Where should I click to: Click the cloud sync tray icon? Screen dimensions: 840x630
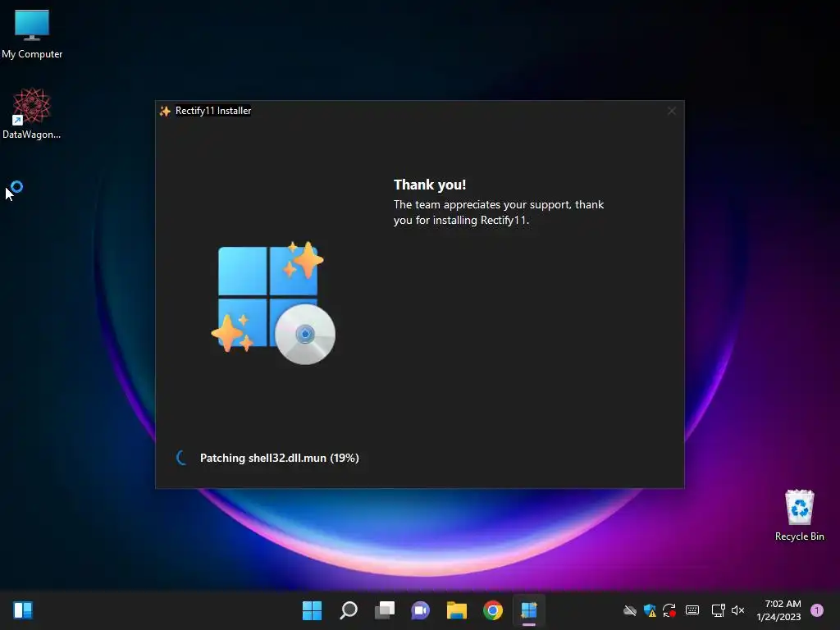coord(630,610)
